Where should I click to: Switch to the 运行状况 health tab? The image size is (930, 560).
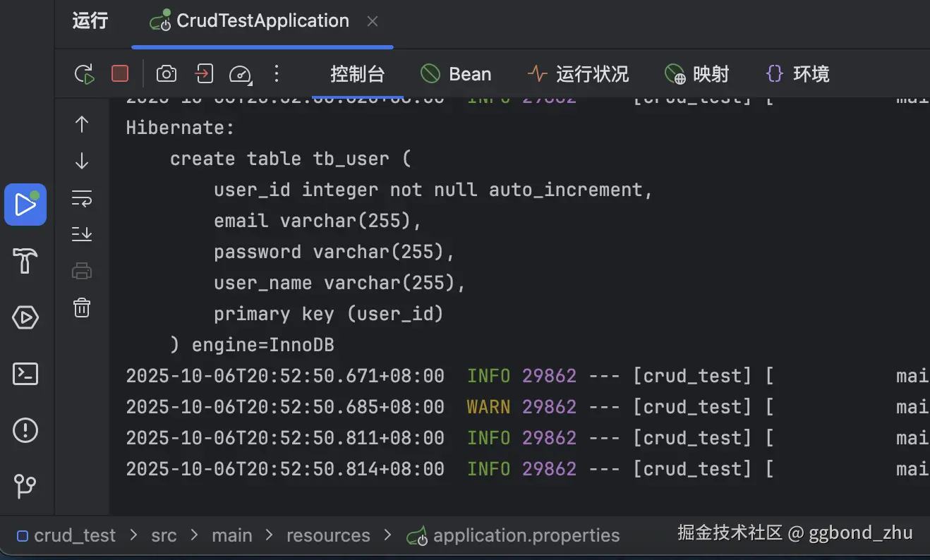(578, 74)
